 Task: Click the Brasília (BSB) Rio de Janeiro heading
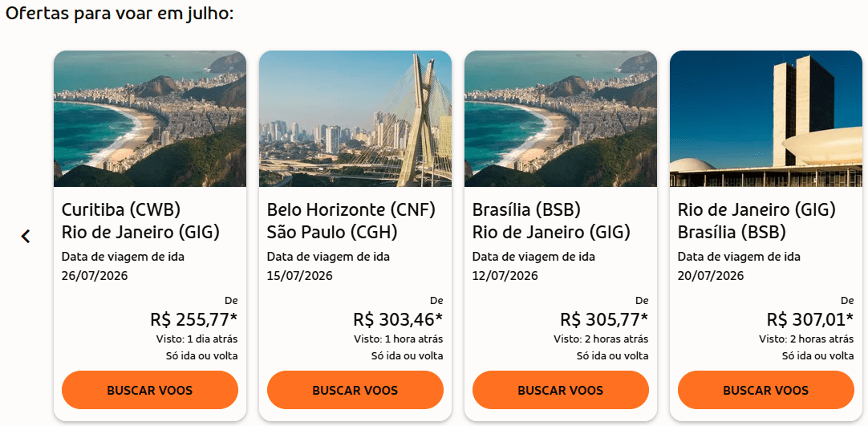coord(551,221)
